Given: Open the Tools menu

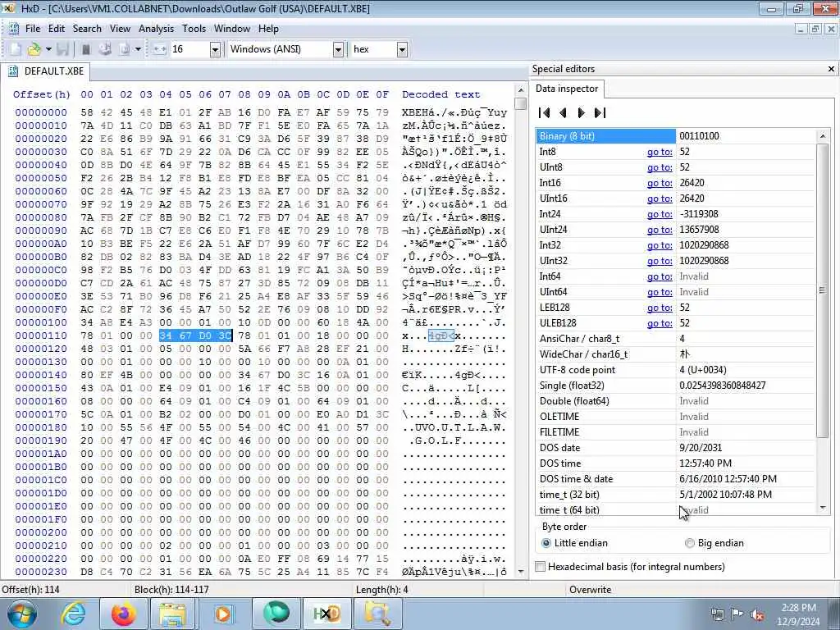Looking at the screenshot, I should click(x=194, y=29).
